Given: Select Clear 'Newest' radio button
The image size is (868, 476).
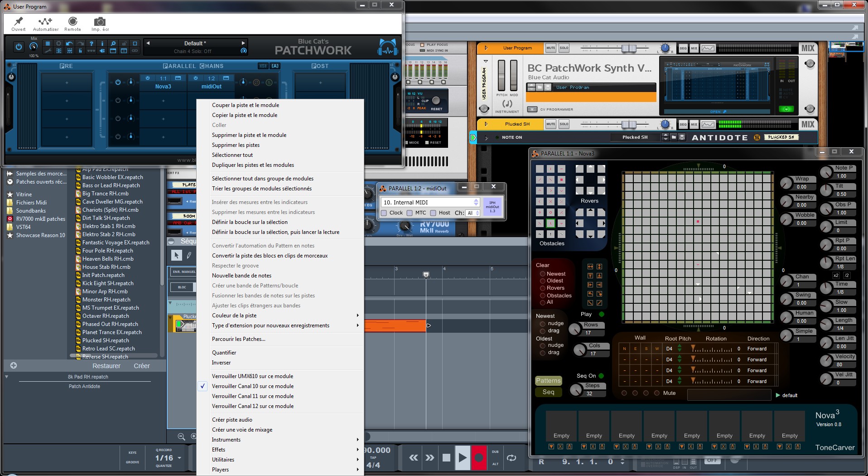Looking at the screenshot, I should tap(542, 274).
